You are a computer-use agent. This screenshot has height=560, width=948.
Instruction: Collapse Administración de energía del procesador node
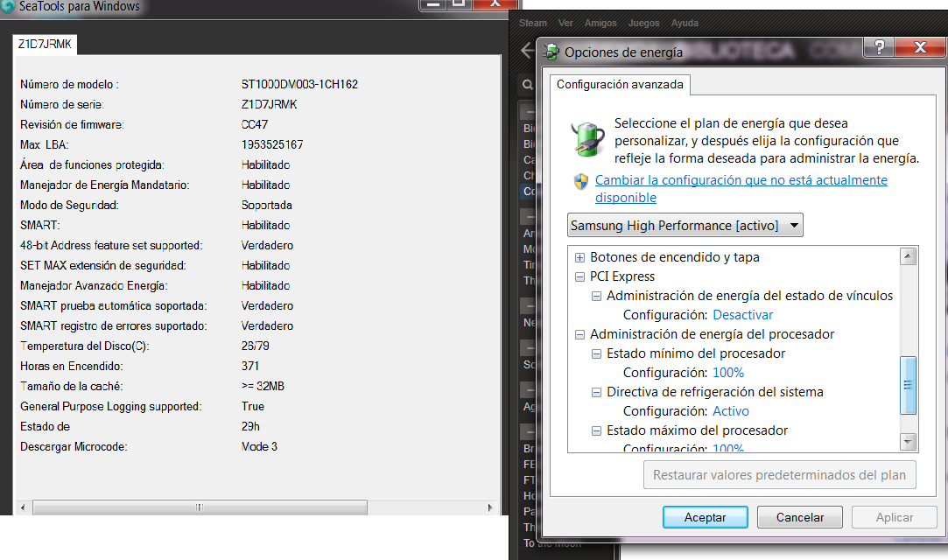pyautogui.click(x=579, y=334)
